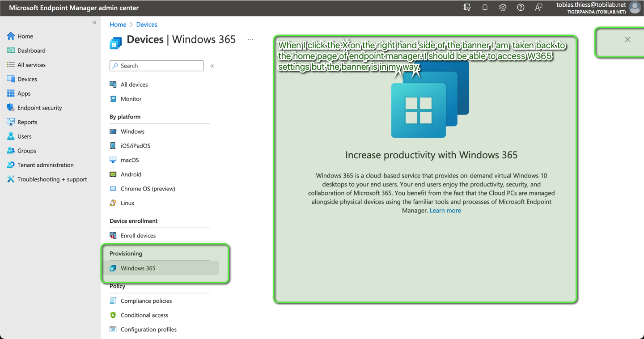Open the Learn more link about Windows 365

445,210
